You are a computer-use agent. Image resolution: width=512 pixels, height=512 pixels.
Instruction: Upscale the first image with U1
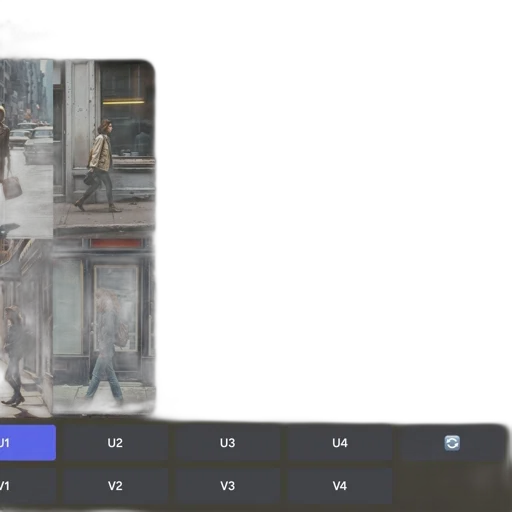pyautogui.click(x=27, y=443)
